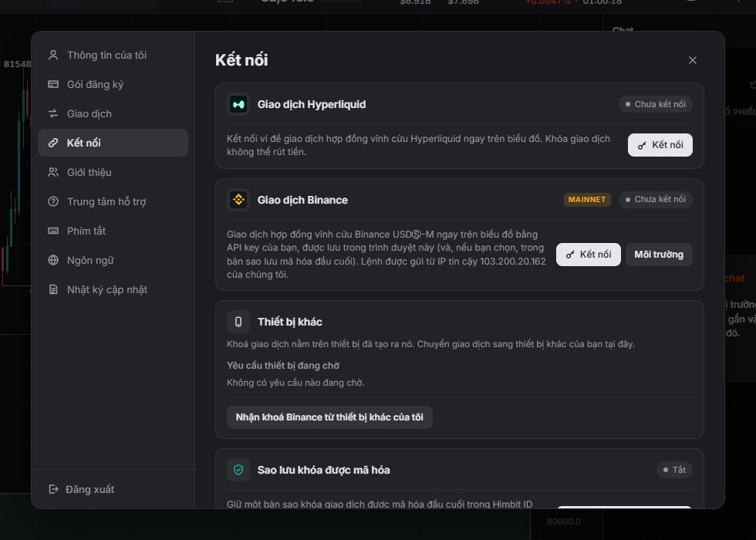Click the trade arrows icon

[53, 114]
